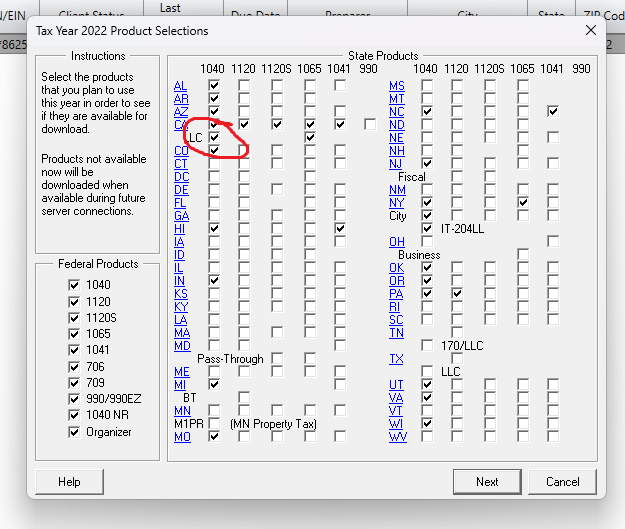Open the PA state link
The width and height of the screenshot is (625, 529).
click(x=397, y=294)
